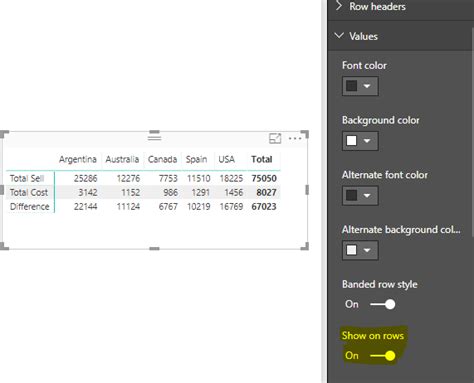Click cell value 25286

coord(86,178)
